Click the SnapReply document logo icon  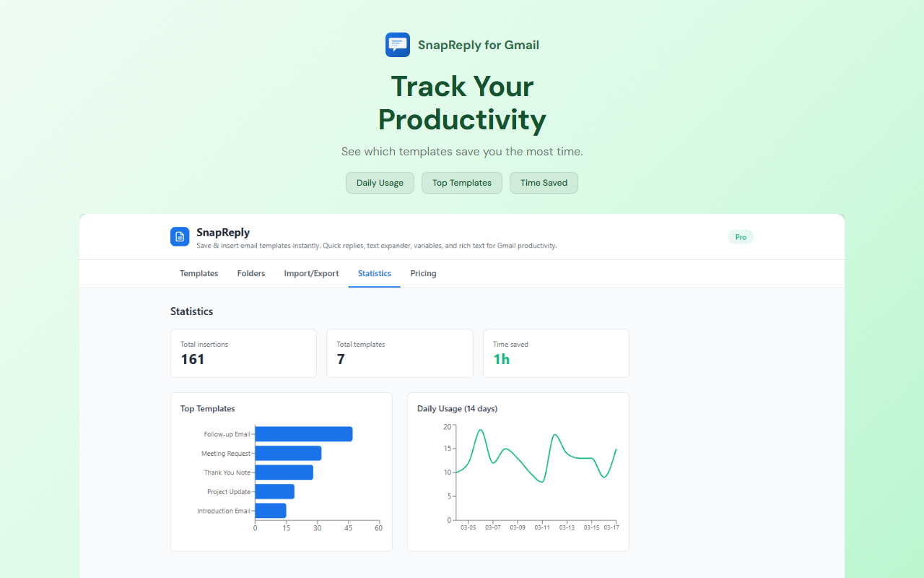[x=179, y=236]
